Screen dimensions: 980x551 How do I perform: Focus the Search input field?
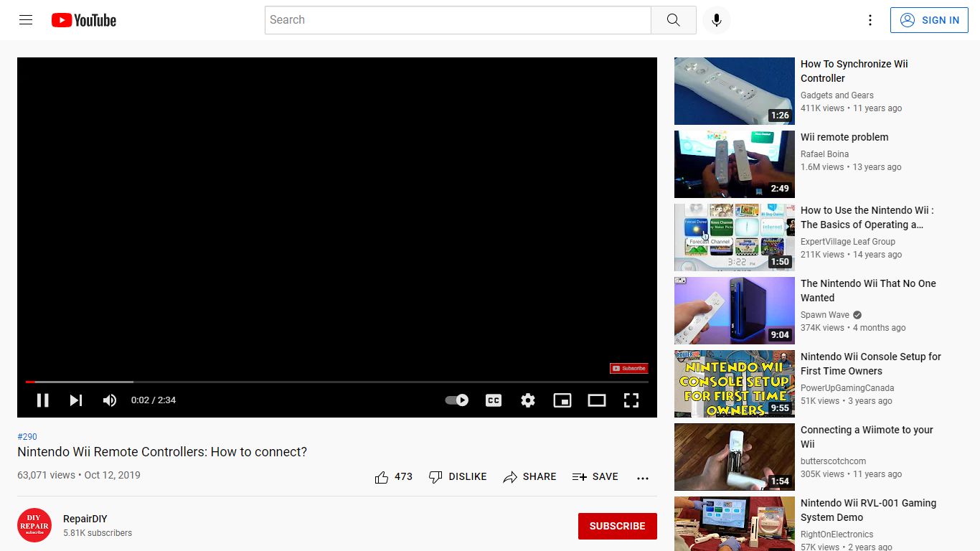point(458,20)
